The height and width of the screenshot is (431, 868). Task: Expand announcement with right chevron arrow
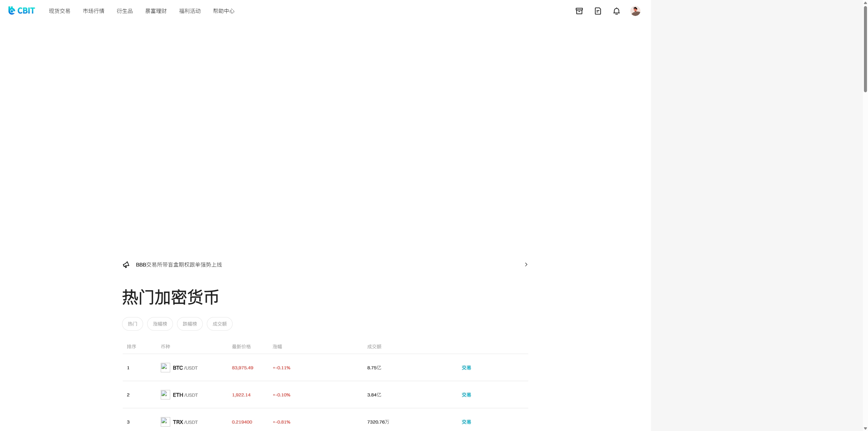[x=526, y=265]
